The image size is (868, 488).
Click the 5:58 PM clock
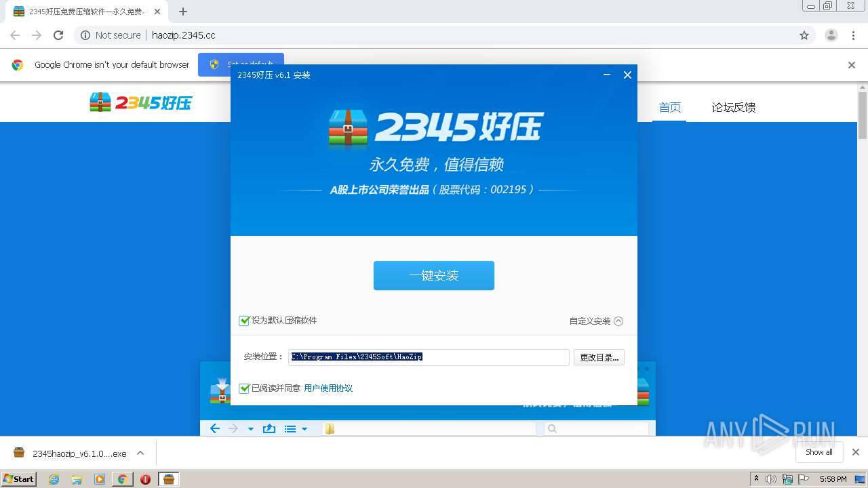(x=833, y=479)
